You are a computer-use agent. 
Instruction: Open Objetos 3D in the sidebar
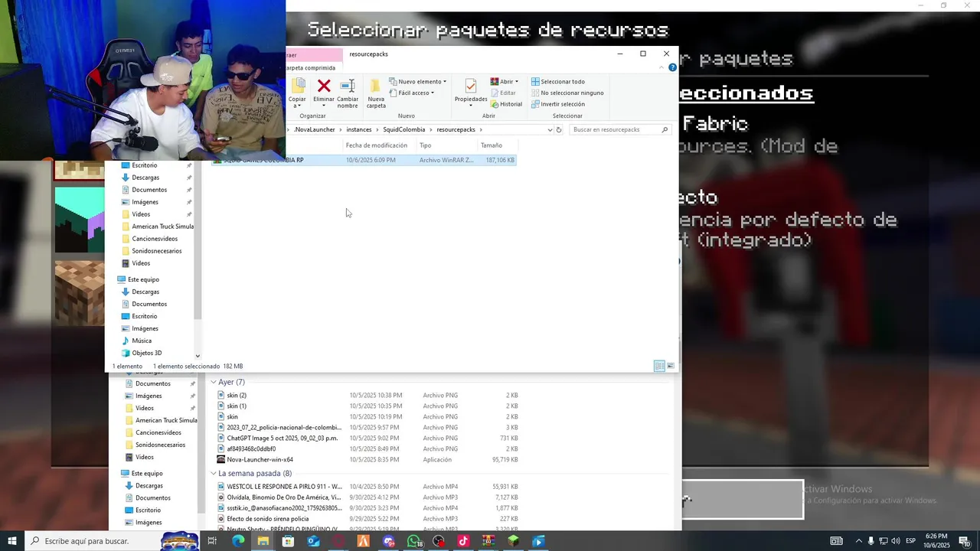[x=142, y=353]
